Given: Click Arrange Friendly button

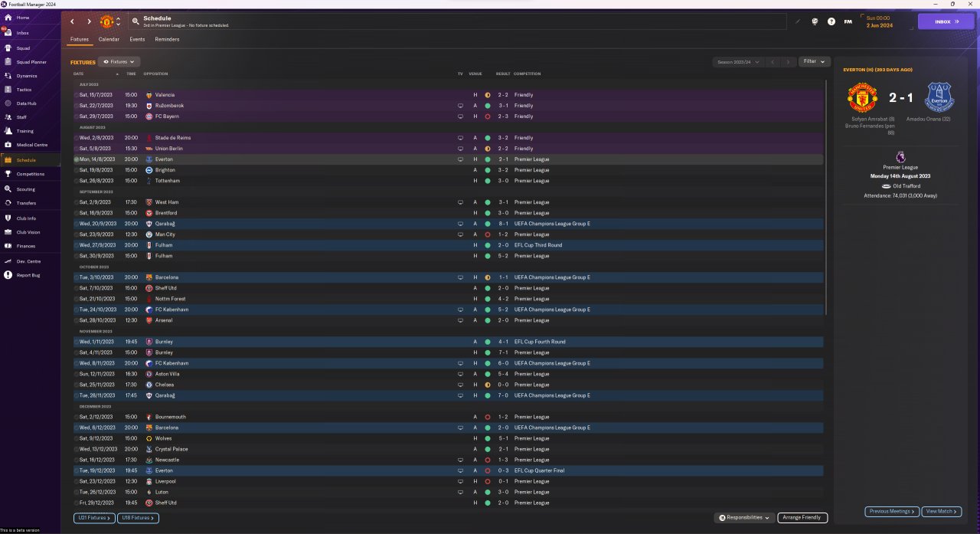Looking at the screenshot, I should pos(802,518).
